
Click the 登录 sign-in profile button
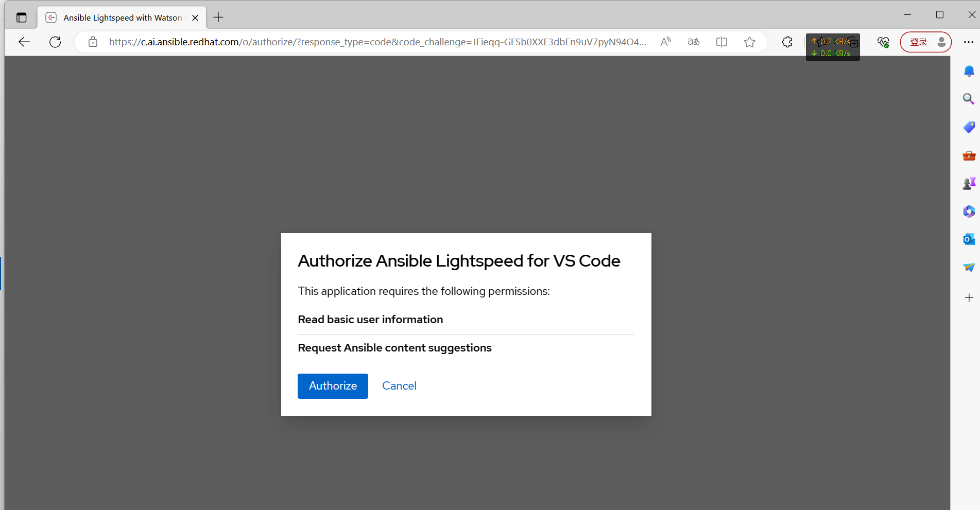pyautogui.click(x=926, y=42)
